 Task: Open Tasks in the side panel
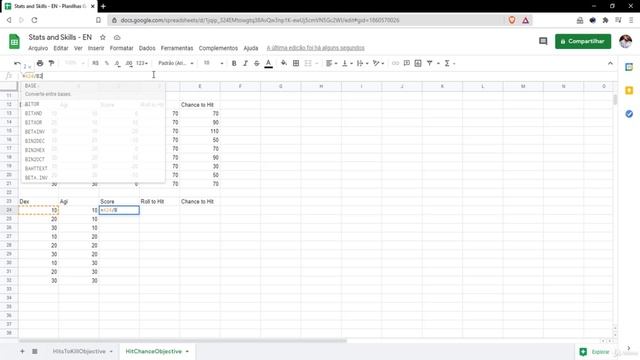click(629, 114)
